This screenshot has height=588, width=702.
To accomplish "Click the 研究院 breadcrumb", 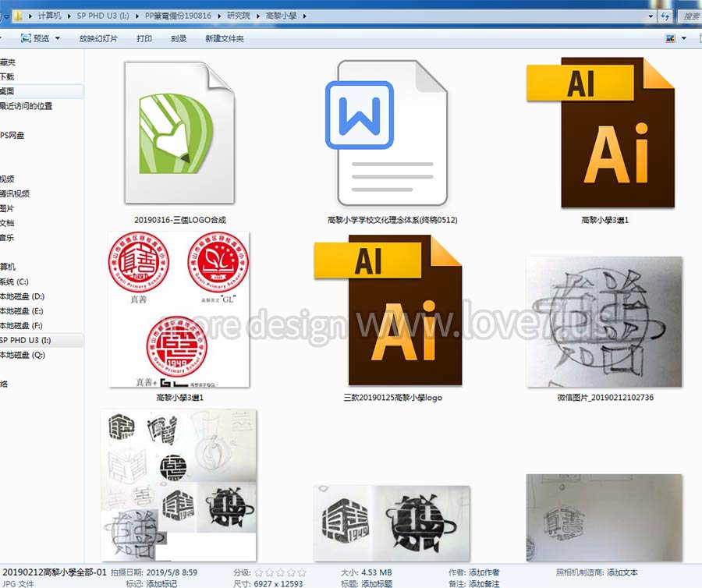I will 238,16.
